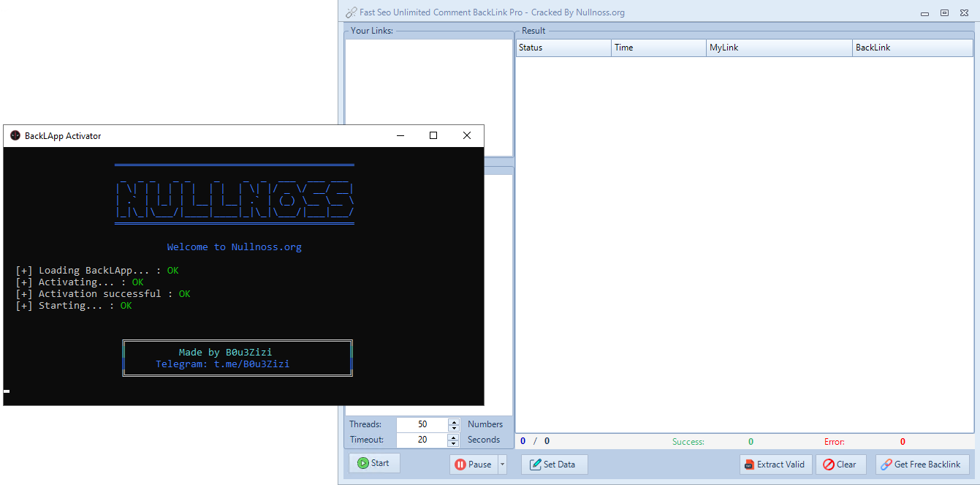Sort by the BackLink column header

click(x=913, y=48)
